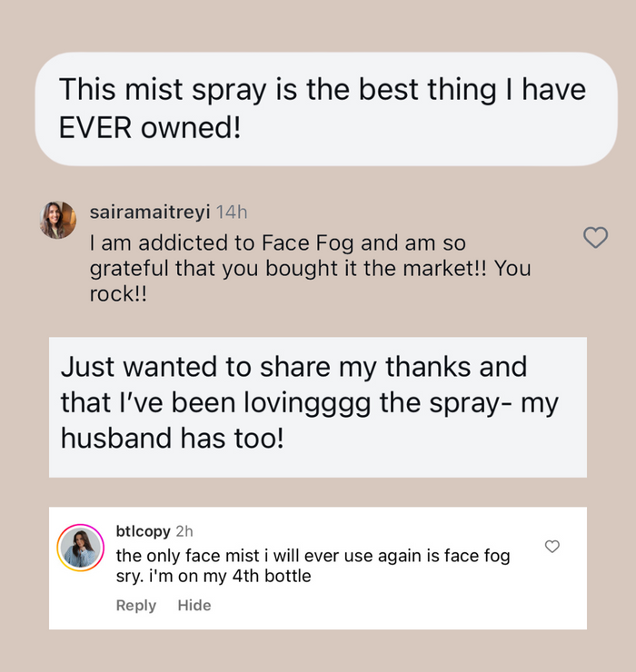Click the 2h timestamp beside btlcopy
The height and width of the screenshot is (672, 636).
point(184,531)
